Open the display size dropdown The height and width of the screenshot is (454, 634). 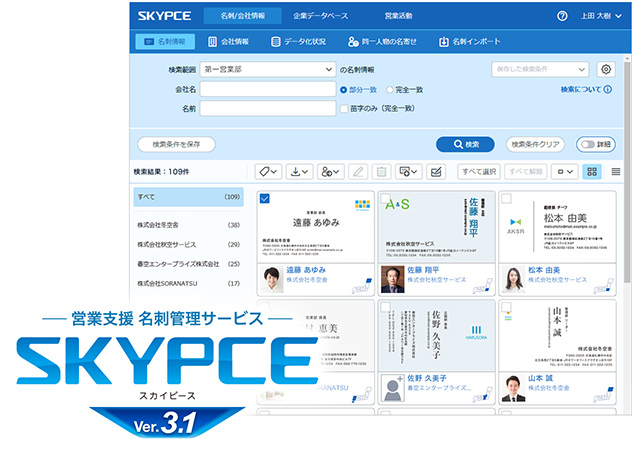pos(565,172)
